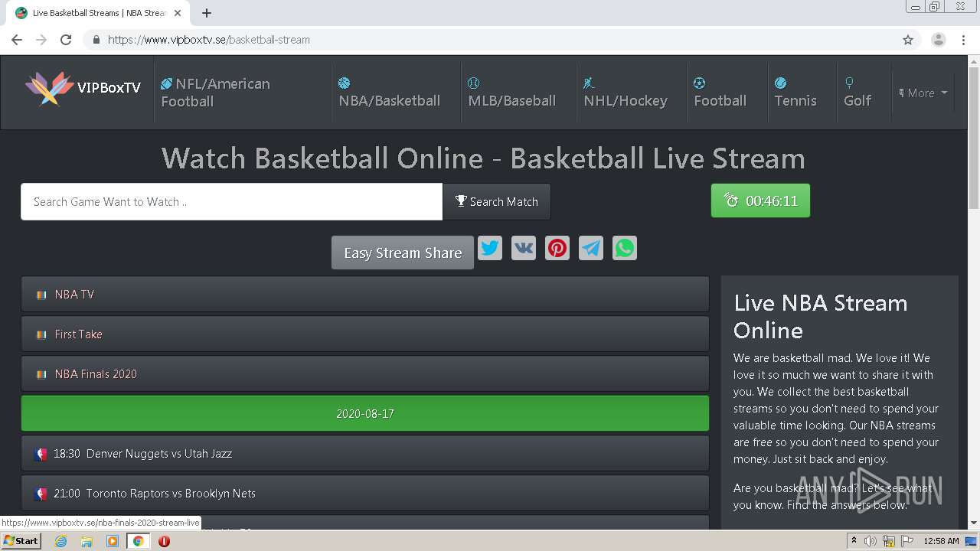
Task: Open Chrome profile avatar
Action: (939, 40)
